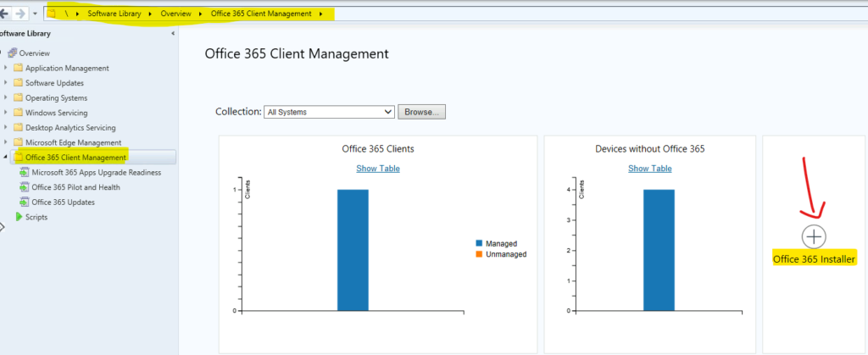
Task: Collapse the Office 365 Client Management node
Action: [x=6, y=158]
